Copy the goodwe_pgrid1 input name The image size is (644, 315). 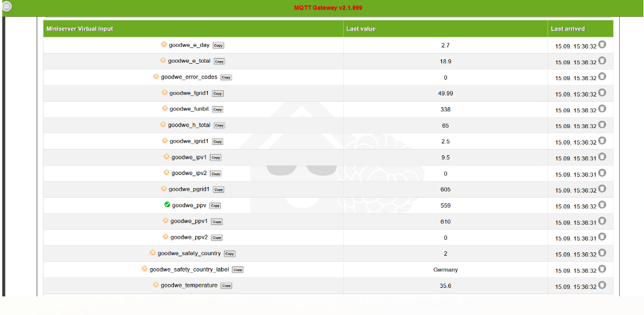[218, 190]
